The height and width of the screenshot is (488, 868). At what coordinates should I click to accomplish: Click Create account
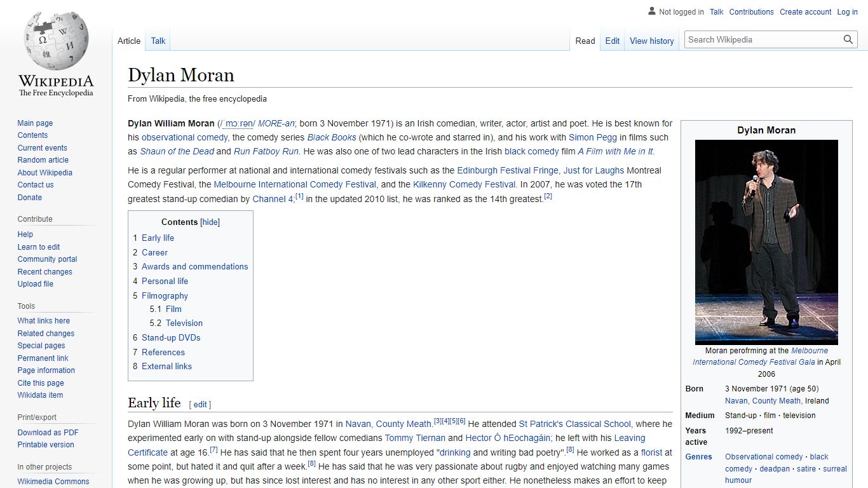point(806,12)
